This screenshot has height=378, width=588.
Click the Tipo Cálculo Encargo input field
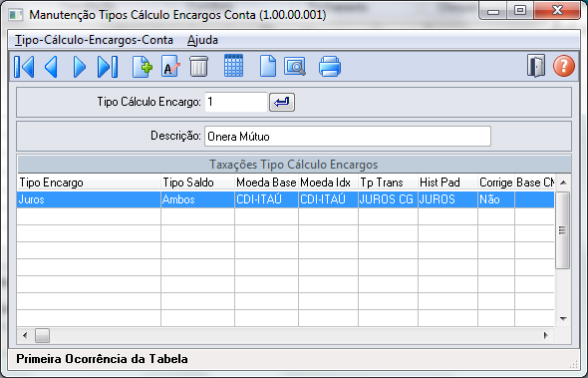[x=236, y=102]
